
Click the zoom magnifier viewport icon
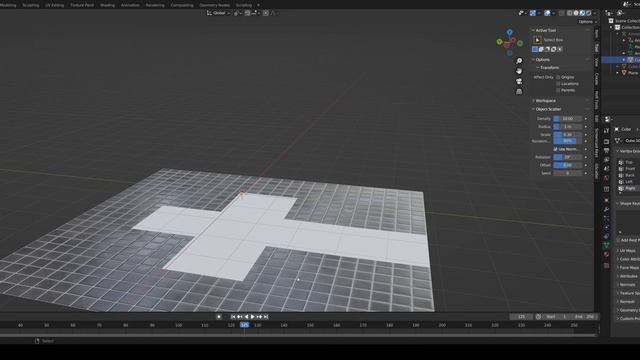[519, 61]
